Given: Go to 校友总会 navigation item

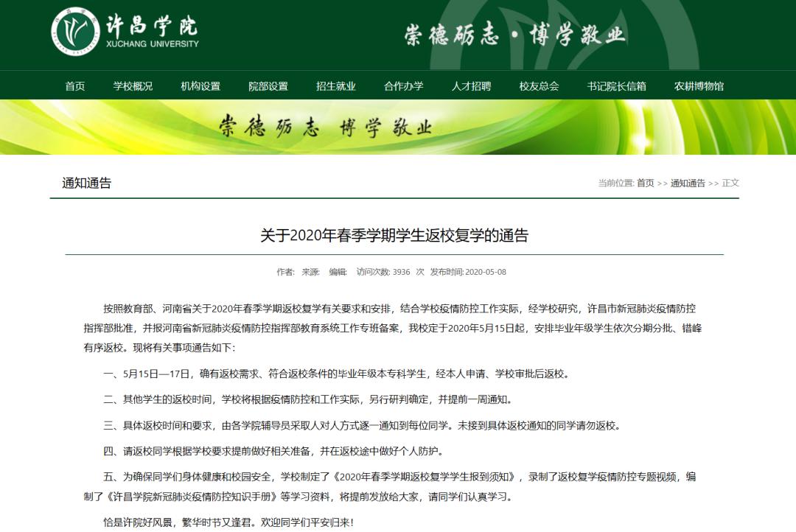Looking at the screenshot, I should click(x=539, y=86).
